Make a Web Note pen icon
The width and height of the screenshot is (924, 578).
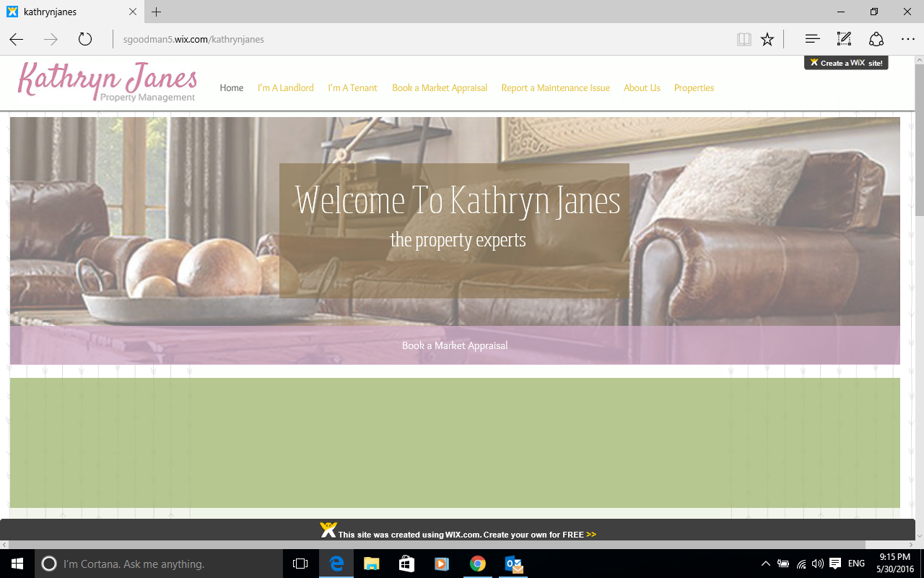844,40
